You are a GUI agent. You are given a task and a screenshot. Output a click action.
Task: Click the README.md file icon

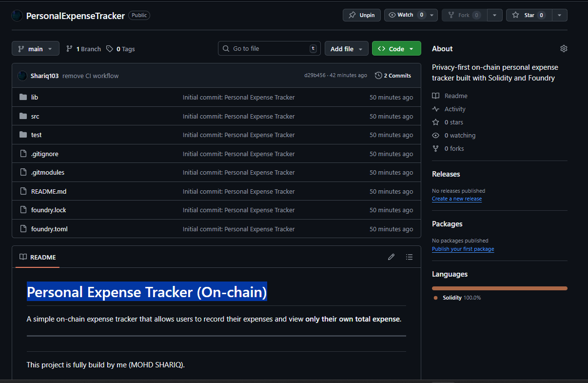pyautogui.click(x=23, y=191)
